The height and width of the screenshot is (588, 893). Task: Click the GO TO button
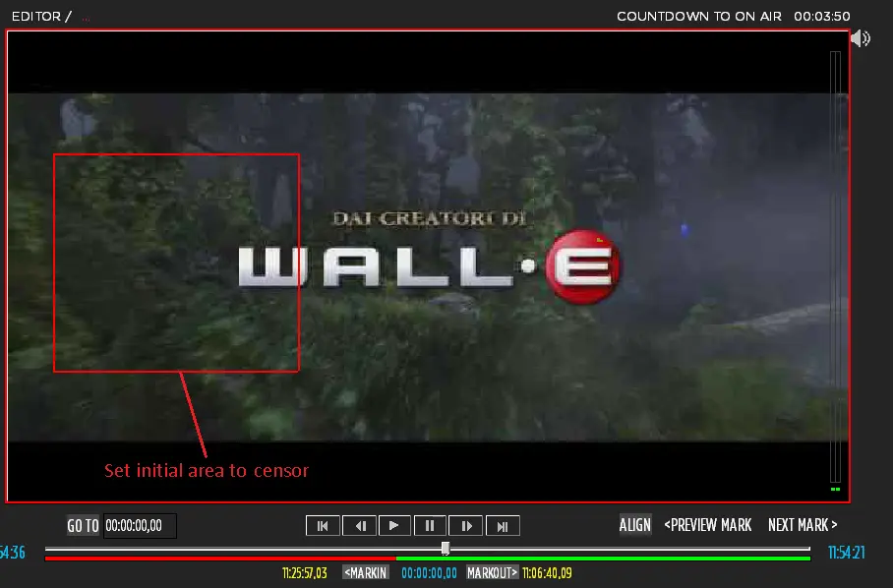83,526
